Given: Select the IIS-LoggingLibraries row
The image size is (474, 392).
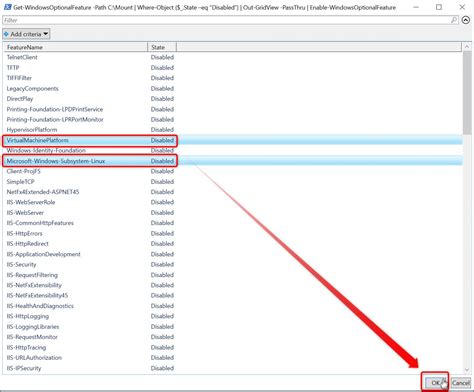Looking at the screenshot, I should pyautogui.click(x=233, y=327).
